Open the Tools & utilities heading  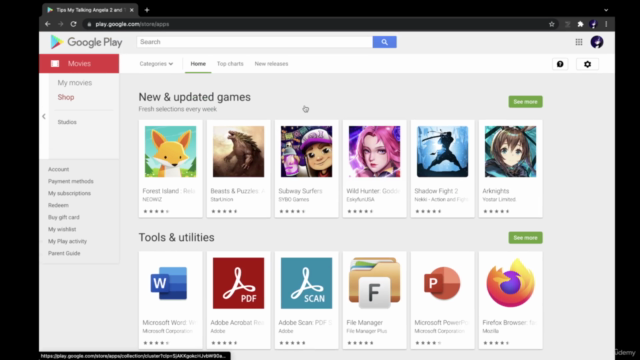point(176,238)
